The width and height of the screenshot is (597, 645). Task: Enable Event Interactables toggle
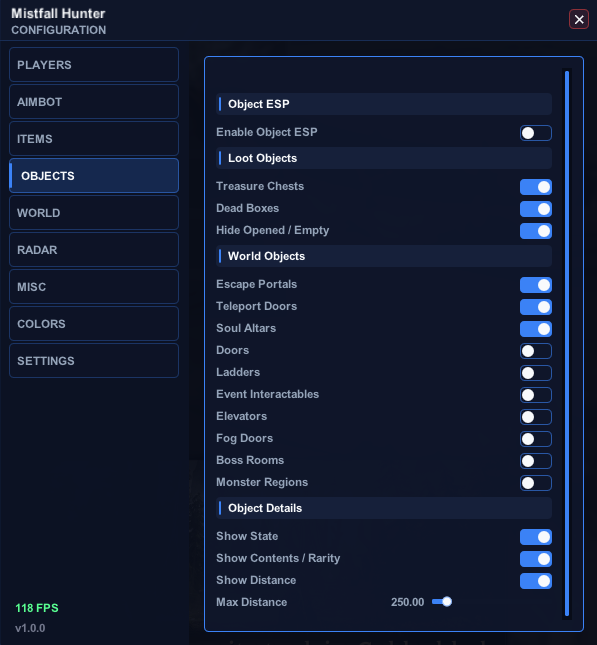pyautogui.click(x=536, y=395)
